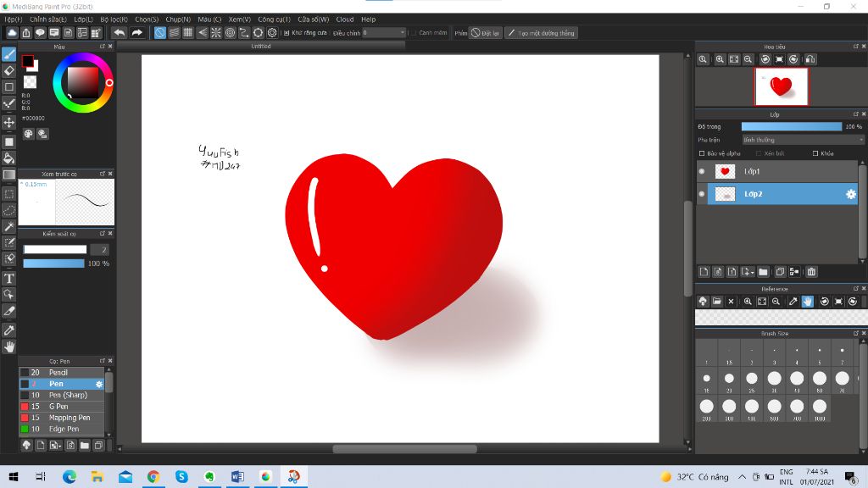The image size is (868, 488).
Task: Open Lớp2 layer settings gear
Action: 851,194
